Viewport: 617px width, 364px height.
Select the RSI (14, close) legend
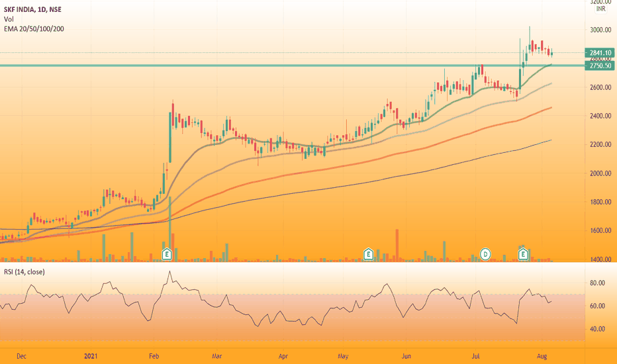click(x=24, y=272)
